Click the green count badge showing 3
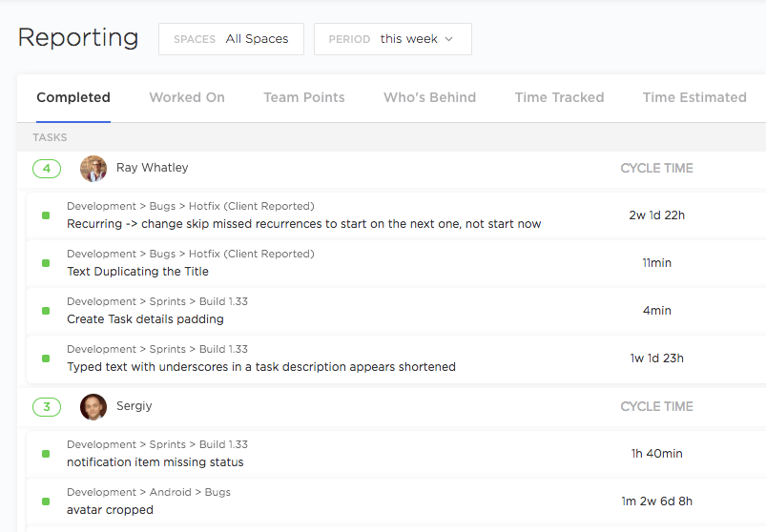 pyautogui.click(x=47, y=407)
